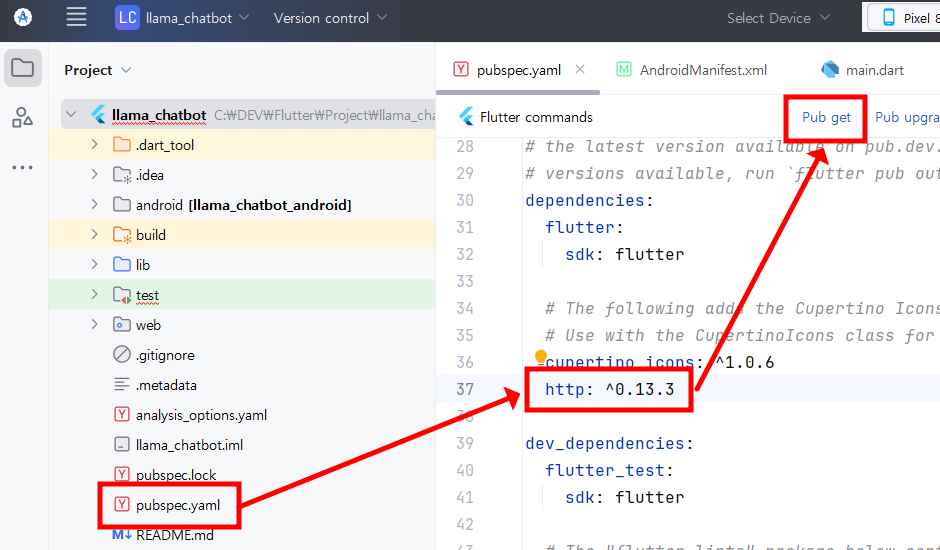Collapse the llama_chatbot root node

point(71,114)
